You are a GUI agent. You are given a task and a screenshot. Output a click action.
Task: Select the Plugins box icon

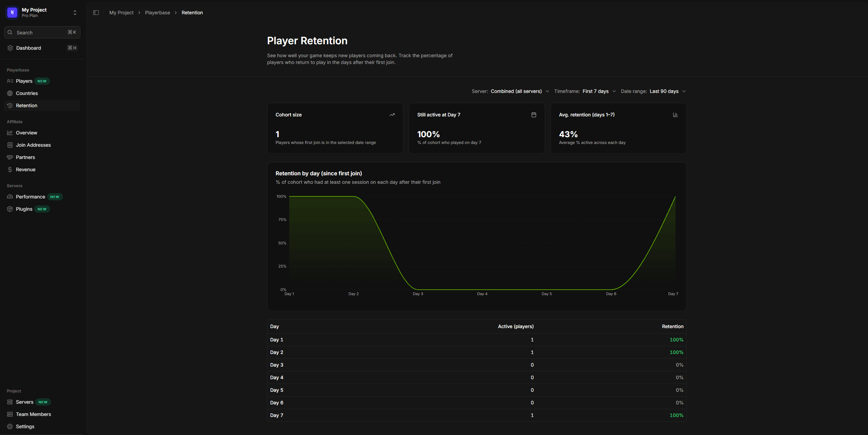[10, 209]
